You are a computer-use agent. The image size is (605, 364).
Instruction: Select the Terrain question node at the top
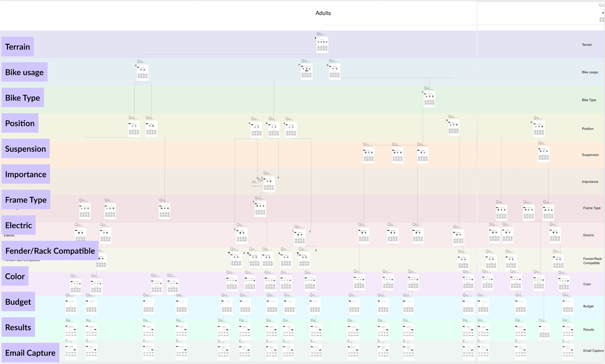pos(322,45)
